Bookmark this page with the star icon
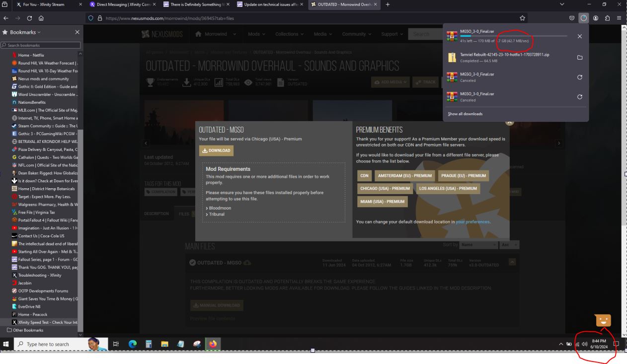The height and width of the screenshot is (364, 627). point(523,18)
